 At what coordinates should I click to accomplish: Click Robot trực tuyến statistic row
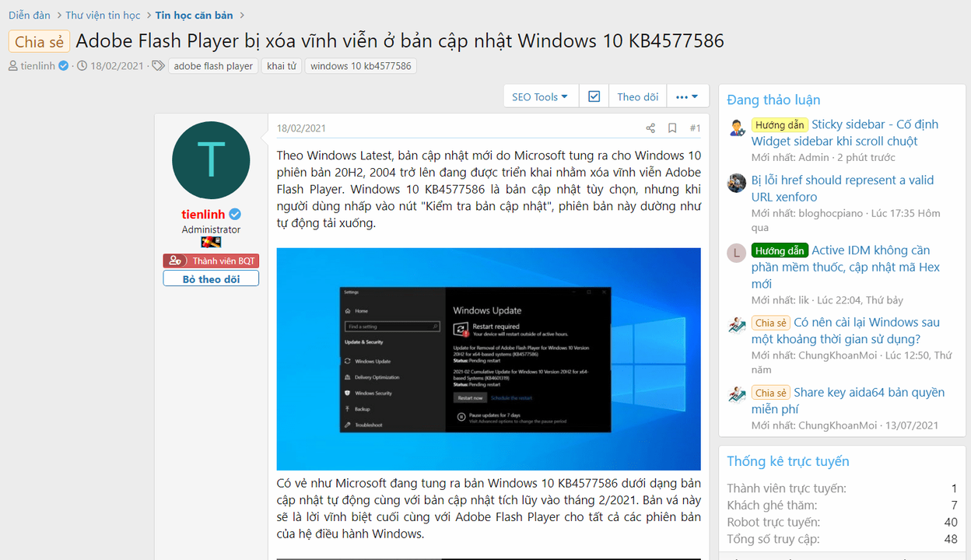click(842, 522)
